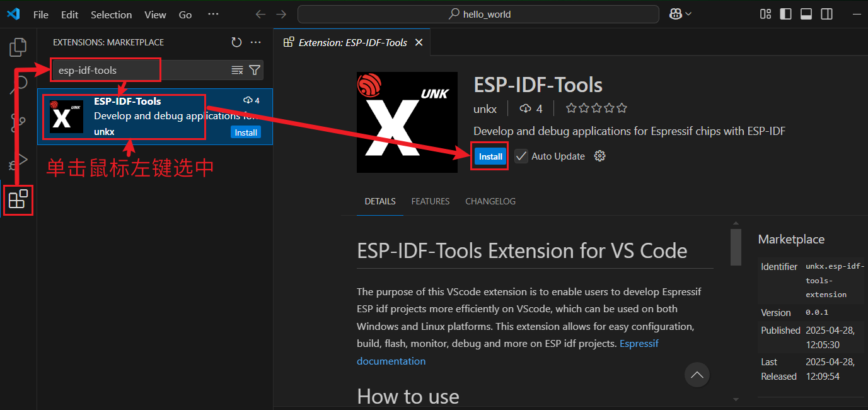Click the Last Released date value
Image resolution: width=868 pixels, height=410 pixels.
click(831, 369)
